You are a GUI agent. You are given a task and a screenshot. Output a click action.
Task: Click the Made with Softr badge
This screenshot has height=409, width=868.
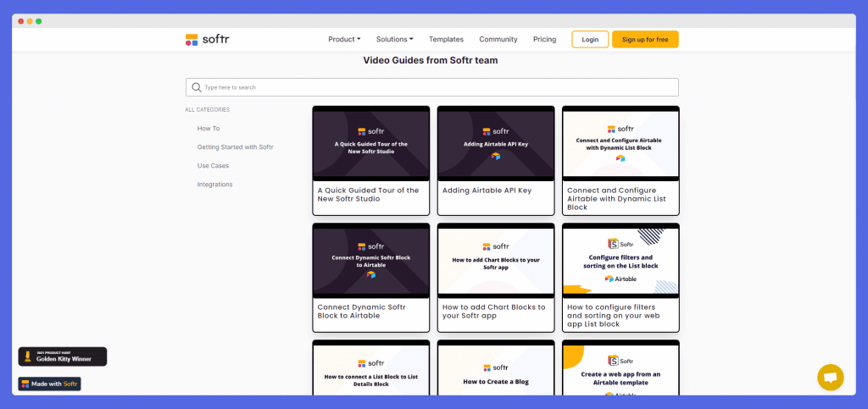point(50,384)
